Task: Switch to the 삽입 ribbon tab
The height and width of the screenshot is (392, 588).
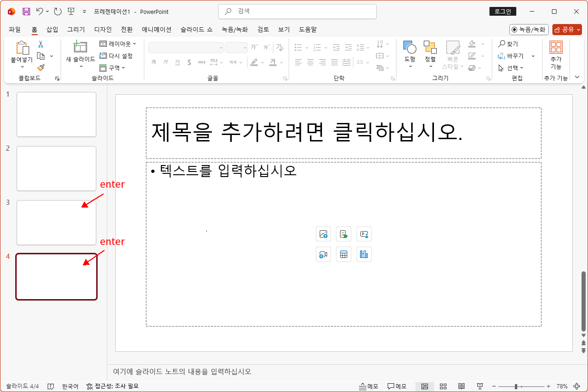Action: pos(52,29)
